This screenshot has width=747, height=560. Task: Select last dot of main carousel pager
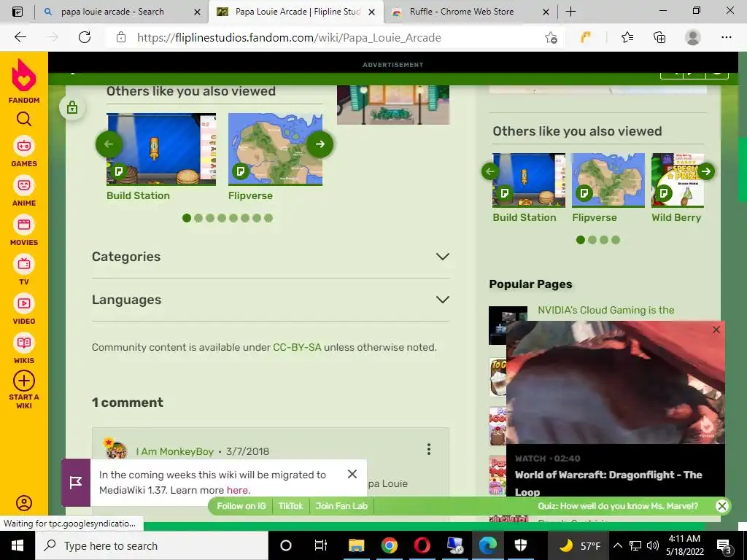click(268, 218)
